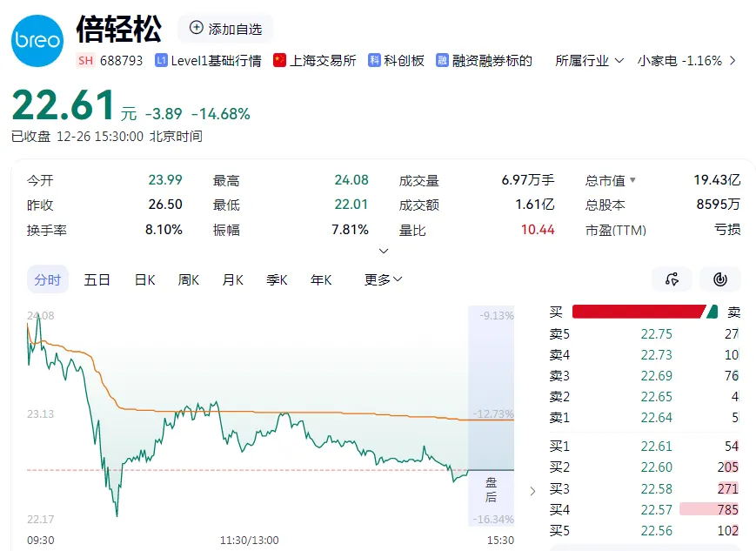
Task: Click the 市盈(TTM) value 亏损
Action: pyautogui.click(x=727, y=230)
